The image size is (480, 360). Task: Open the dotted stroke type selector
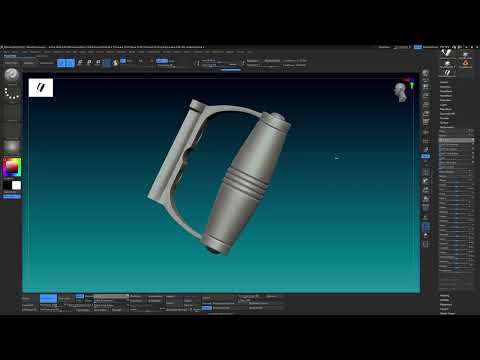coord(12,93)
